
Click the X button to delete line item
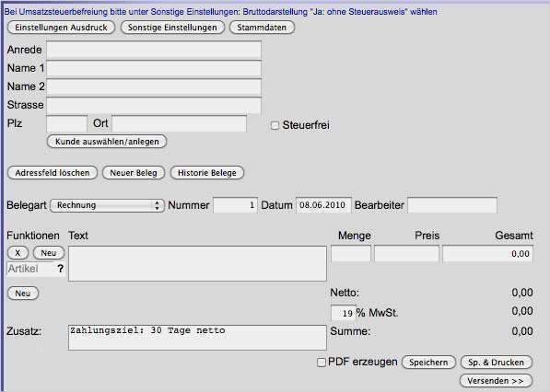[x=18, y=252]
